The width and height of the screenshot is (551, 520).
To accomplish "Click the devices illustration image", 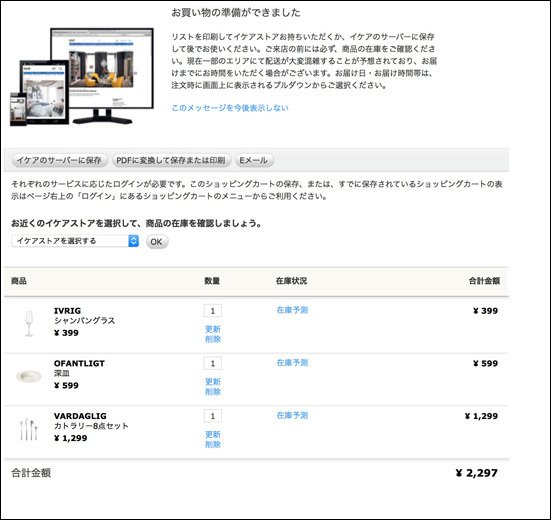I will point(82,77).
